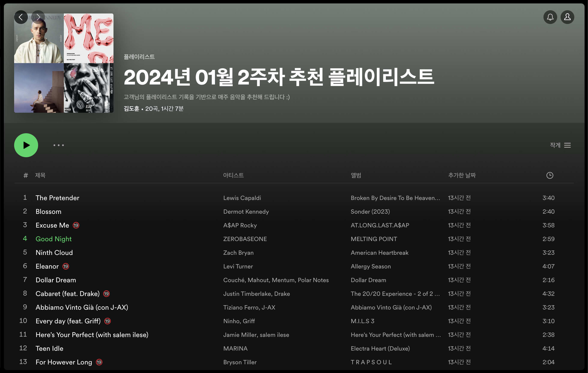Sort by the 앨범 column header

tap(356, 175)
